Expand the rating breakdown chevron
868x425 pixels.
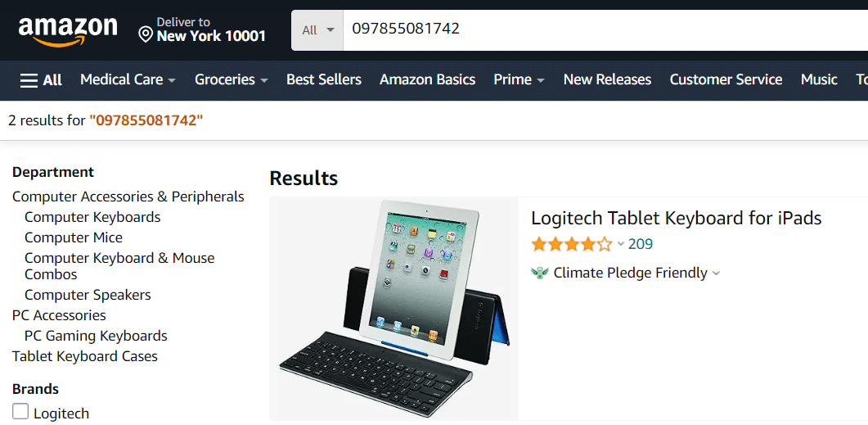[x=621, y=244]
